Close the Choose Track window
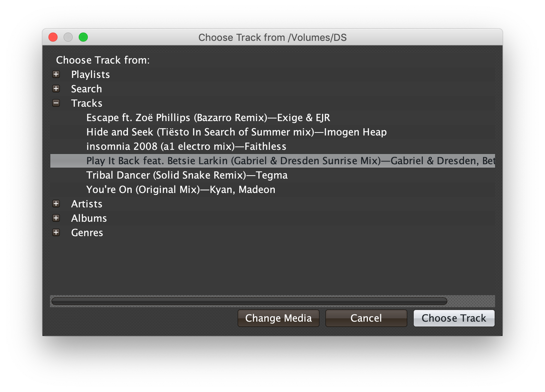Image resolution: width=545 pixels, height=392 pixels. pos(53,37)
